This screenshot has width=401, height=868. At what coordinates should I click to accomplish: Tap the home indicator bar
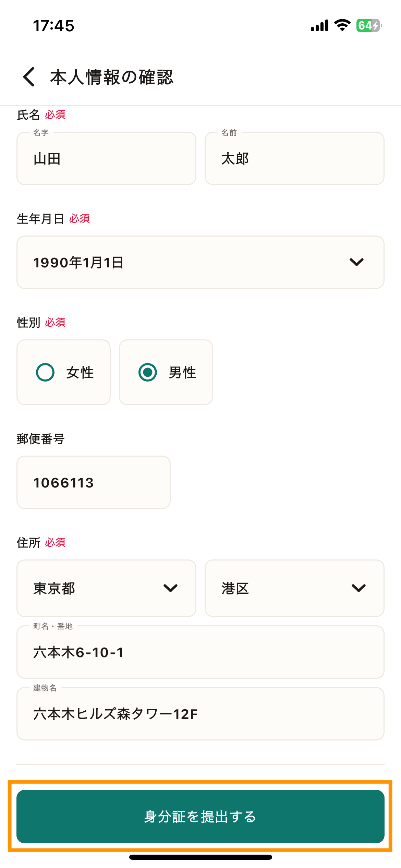200,857
